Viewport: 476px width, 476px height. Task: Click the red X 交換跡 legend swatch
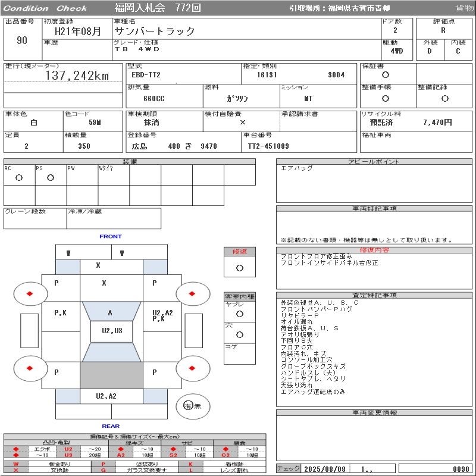[x=16, y=470]
